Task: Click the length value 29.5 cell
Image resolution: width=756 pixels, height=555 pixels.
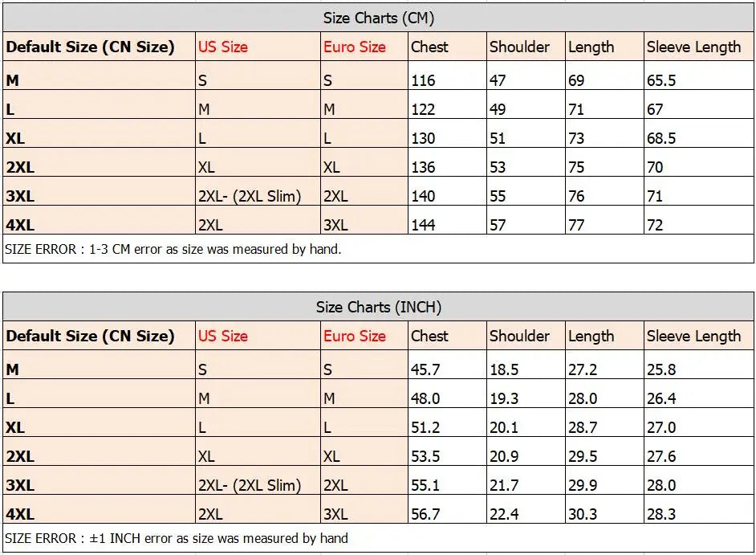Action: [583, 456]
